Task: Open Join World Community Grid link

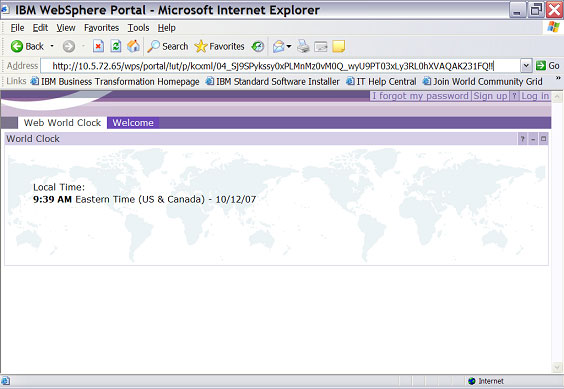Action: click(x=483, y=82)
